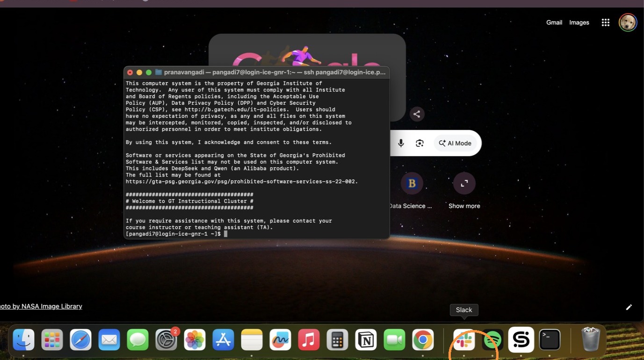
Task: Click the terminal command prompt line
Action: click(x=257, y=234)
